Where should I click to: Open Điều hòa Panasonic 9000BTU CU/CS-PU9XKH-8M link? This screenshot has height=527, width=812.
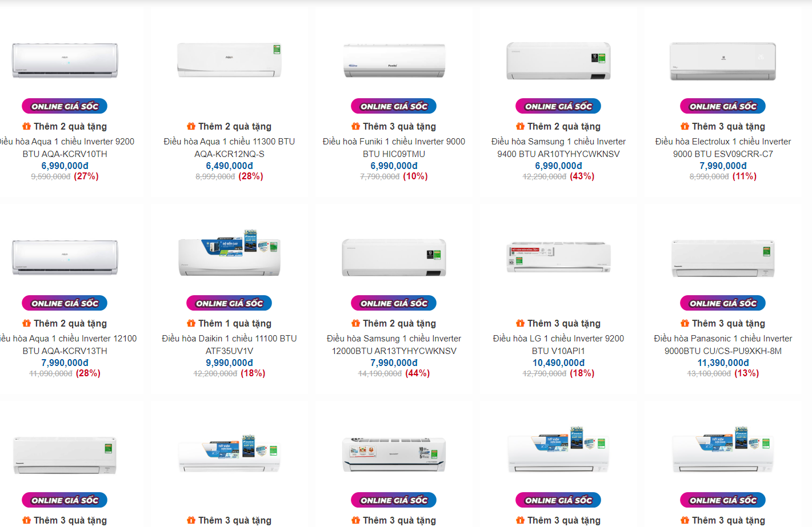723,344
